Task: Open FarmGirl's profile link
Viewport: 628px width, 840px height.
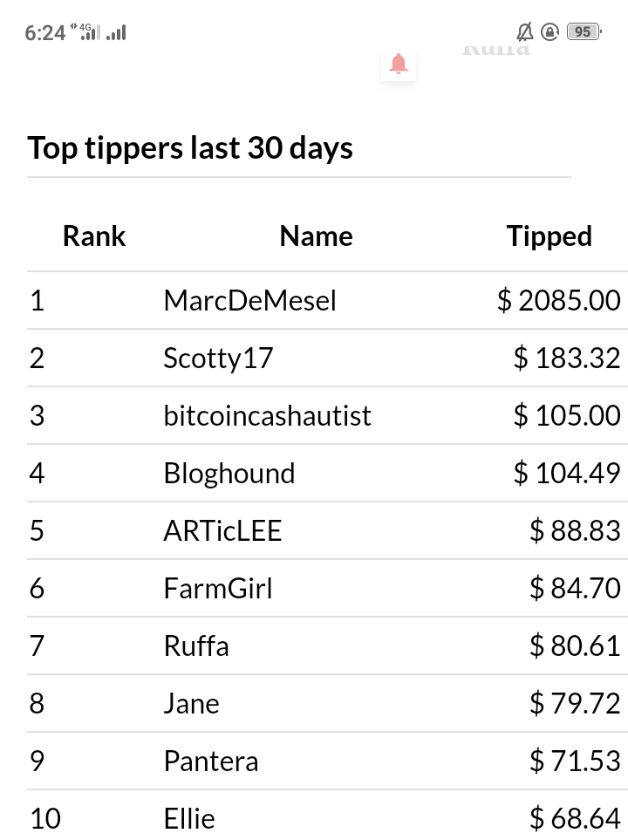Action: tap(217, 588)
